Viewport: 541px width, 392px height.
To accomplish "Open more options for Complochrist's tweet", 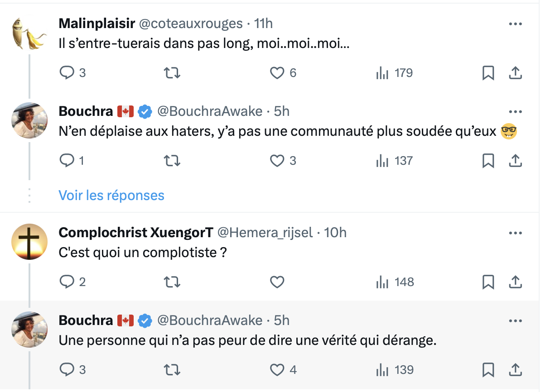I will [516, 233].
